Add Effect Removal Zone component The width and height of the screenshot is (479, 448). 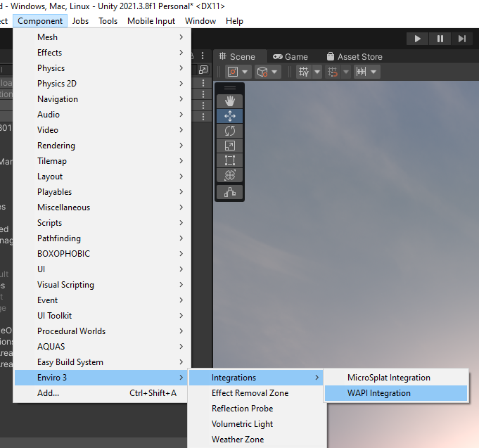(x=256, y=393)
